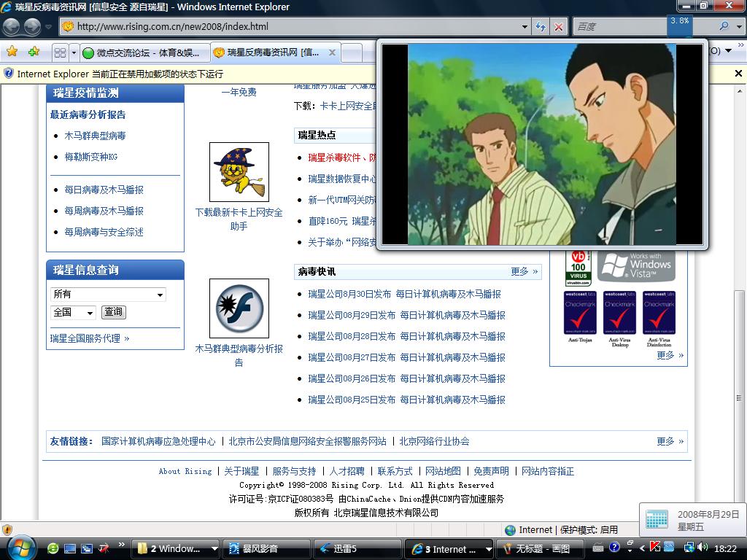Open the 木马群典型病毒 link

tap(96, 136)
